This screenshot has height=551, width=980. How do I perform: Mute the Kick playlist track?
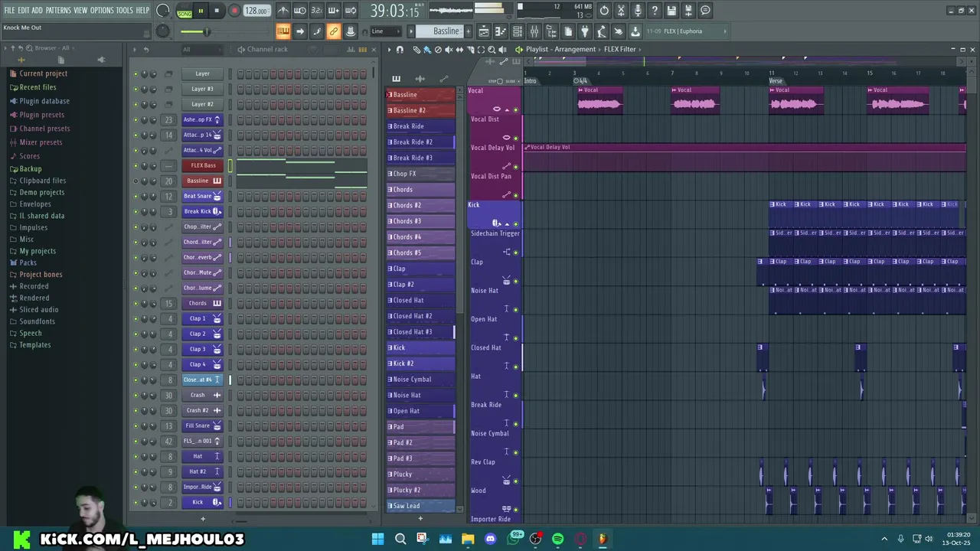click(x=515, y=223)
